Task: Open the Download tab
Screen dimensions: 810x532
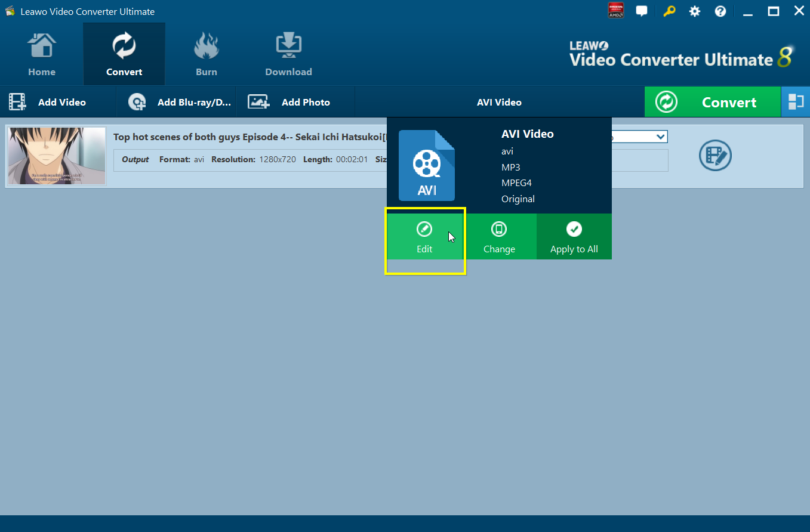Action: point(288,55)
